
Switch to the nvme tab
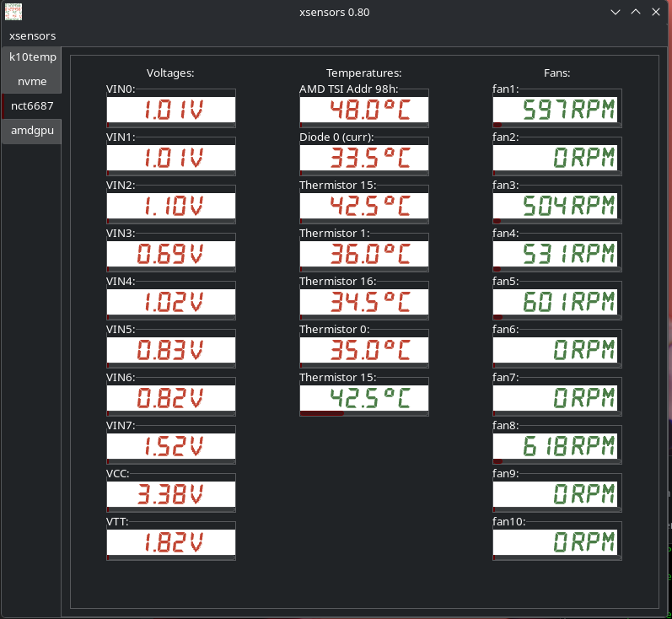pyautogui.click(x=32, y=82)
